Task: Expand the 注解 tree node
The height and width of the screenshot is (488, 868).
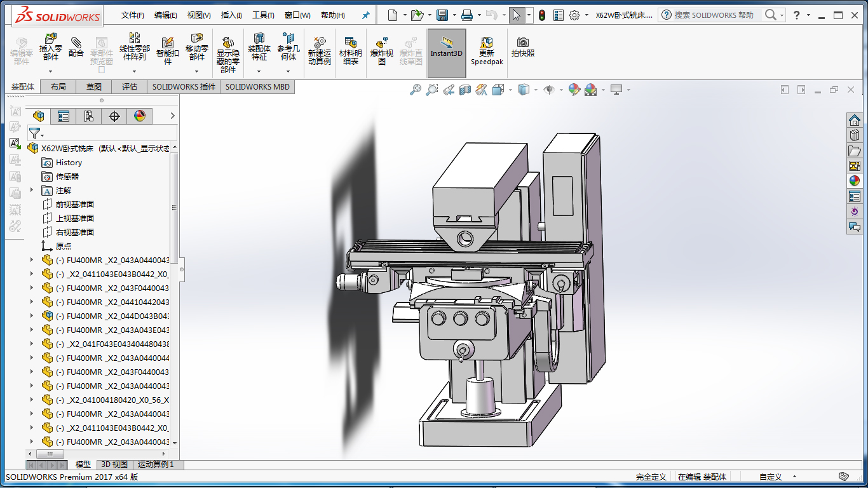Action: 32,190
